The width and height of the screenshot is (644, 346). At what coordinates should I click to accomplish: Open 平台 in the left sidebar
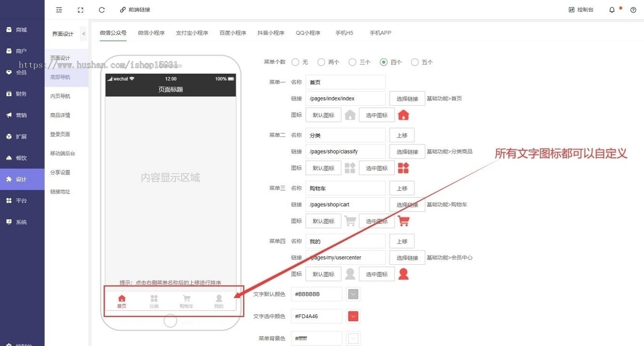[22, 200]
